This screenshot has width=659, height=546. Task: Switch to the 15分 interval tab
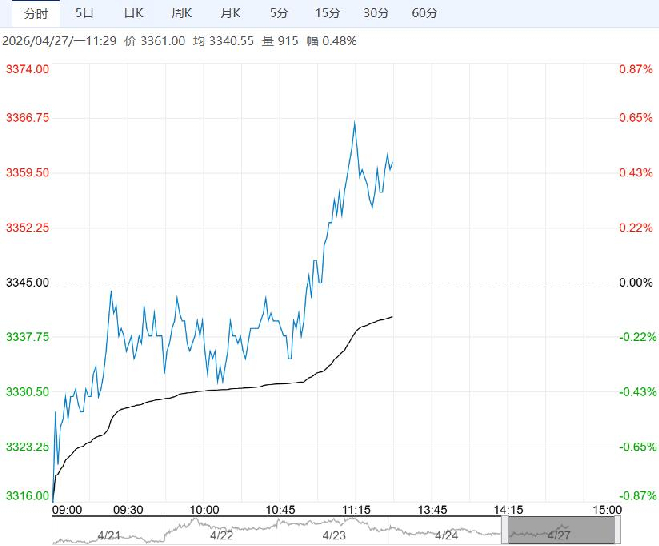click(327, 13)
